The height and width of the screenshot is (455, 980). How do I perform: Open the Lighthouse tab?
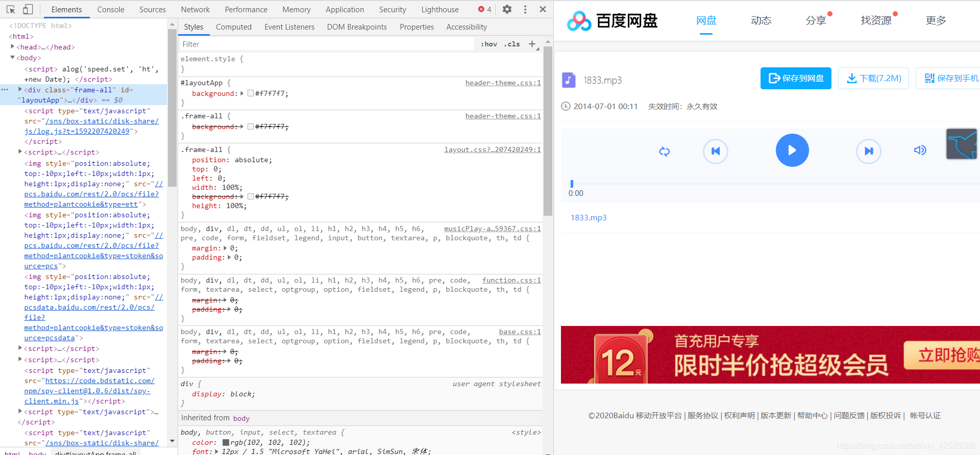click(440, 9)
